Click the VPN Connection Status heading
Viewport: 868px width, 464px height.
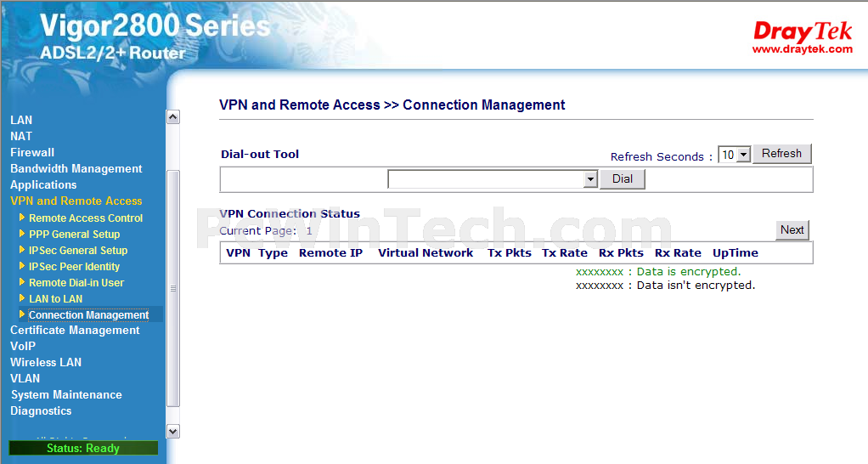(x=290, y=213)
